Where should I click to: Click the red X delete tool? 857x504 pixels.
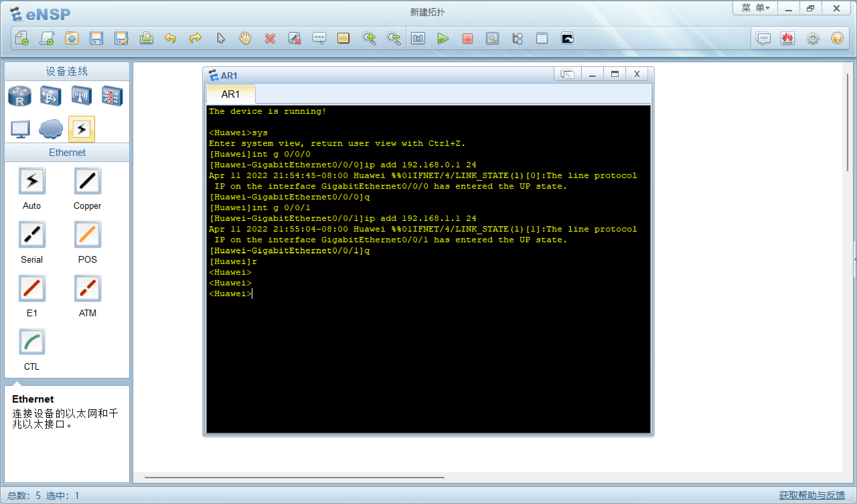pyautogui.click(x=270, y=38)
